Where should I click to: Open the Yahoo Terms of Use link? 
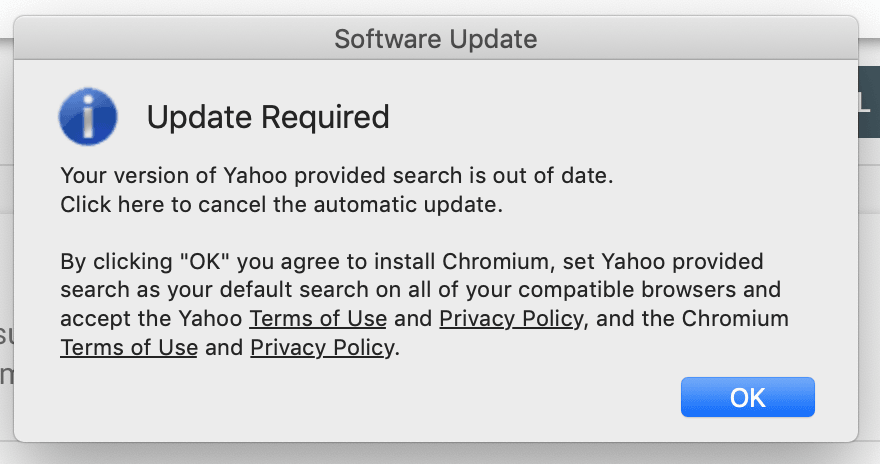pyautogui.click(x=318, y=319)
